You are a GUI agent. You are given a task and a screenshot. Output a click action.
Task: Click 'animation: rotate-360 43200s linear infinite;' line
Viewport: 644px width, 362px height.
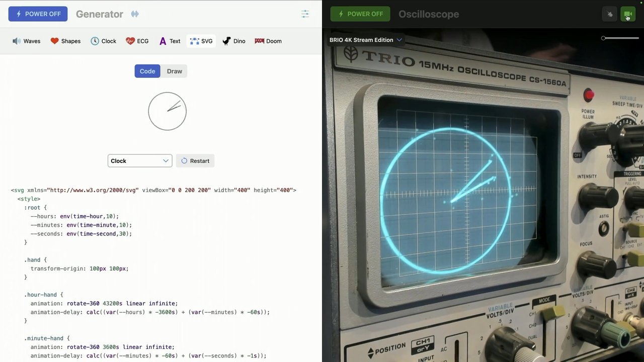click(x=104, y=304)
